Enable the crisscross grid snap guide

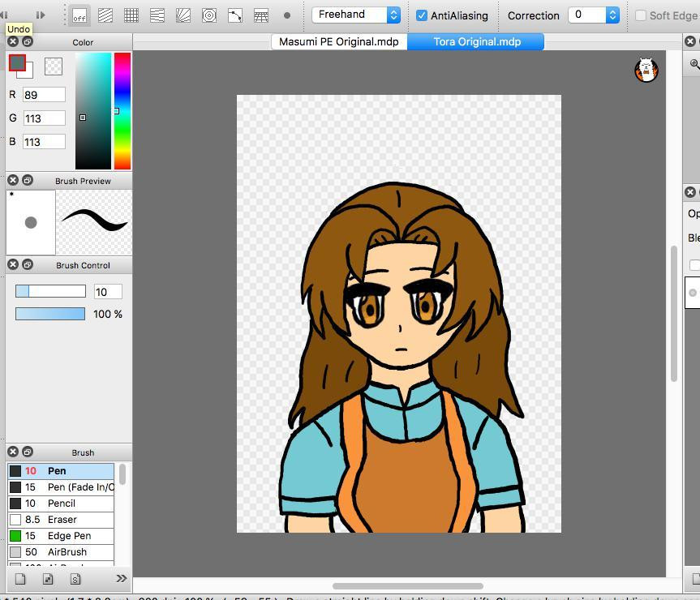pyautogui.click(x=131, y=16)
